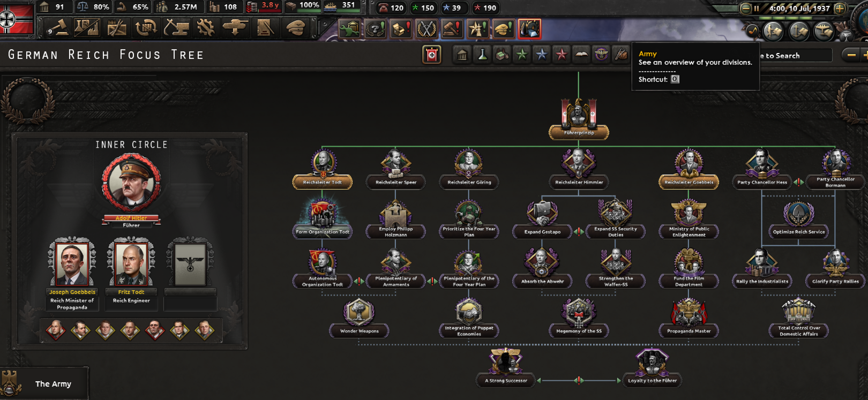Viewport: 868px width, 400px height.
Task: Select the Reichsleiter Göring focus
Action: [x=469, y=169]
